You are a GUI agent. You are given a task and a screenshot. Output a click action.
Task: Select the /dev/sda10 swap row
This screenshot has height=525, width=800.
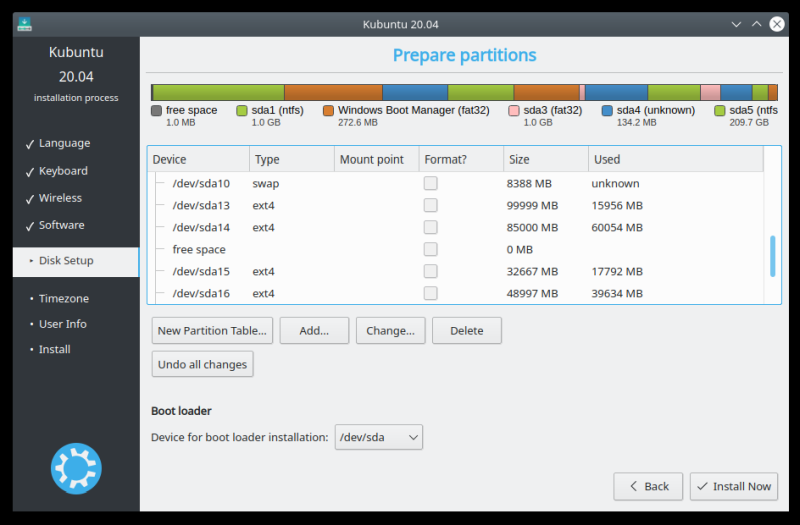456,183
